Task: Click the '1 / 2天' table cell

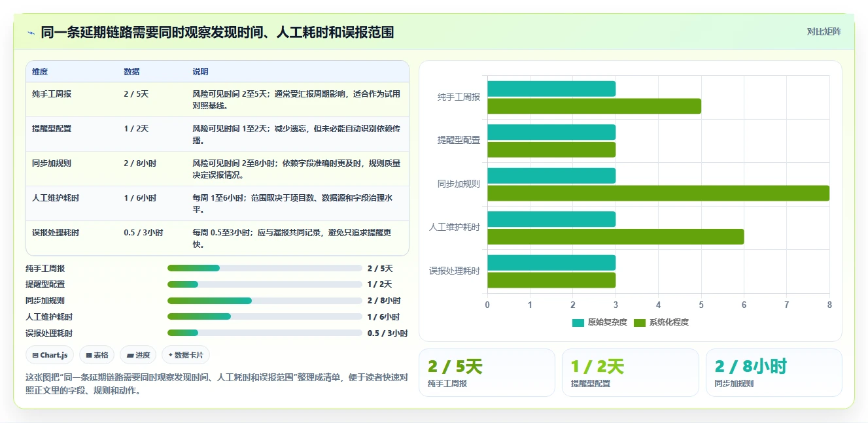Action: 136,128
